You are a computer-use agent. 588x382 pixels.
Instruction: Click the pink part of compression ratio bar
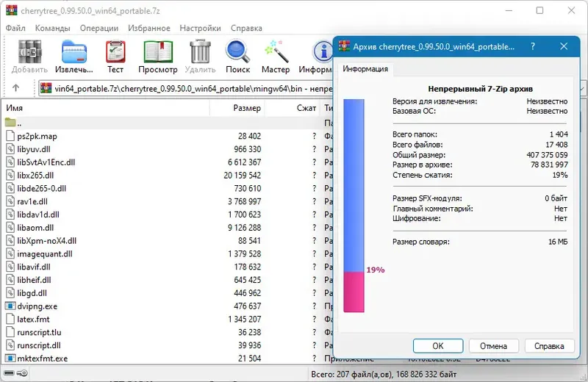pos(354,292)
